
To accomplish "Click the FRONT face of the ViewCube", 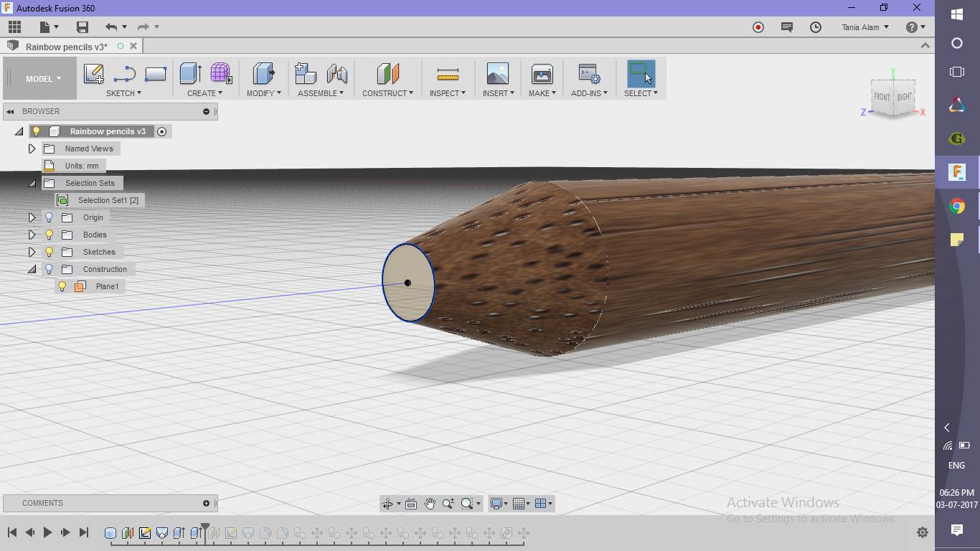I will (882, 97).
